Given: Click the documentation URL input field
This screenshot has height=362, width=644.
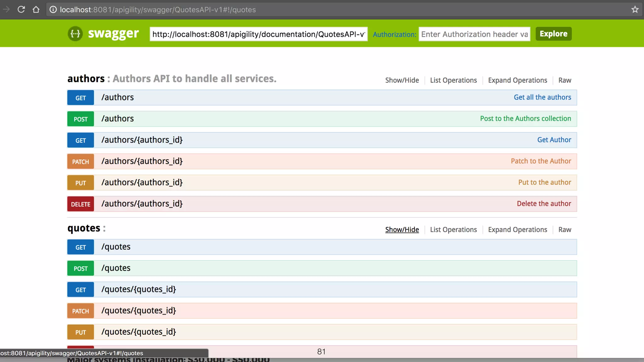Looking at the screenshot, I should pos(258,34).
